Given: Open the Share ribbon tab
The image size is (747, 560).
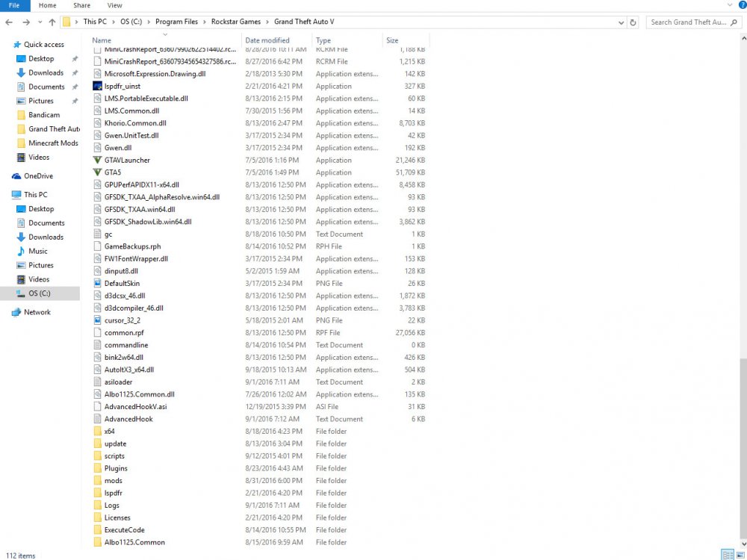Looking at the screenshot, I should [82, 5].
